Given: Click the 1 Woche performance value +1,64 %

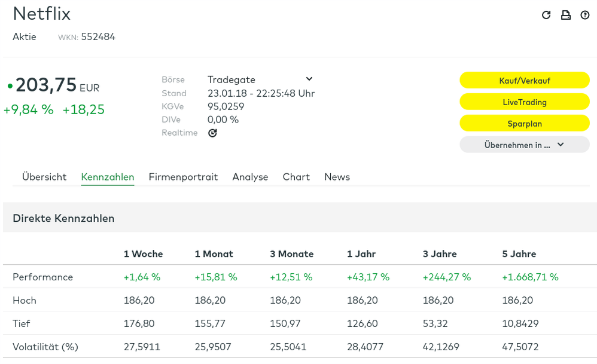Looking at the screenshot, I should click(x=142, y=277).
